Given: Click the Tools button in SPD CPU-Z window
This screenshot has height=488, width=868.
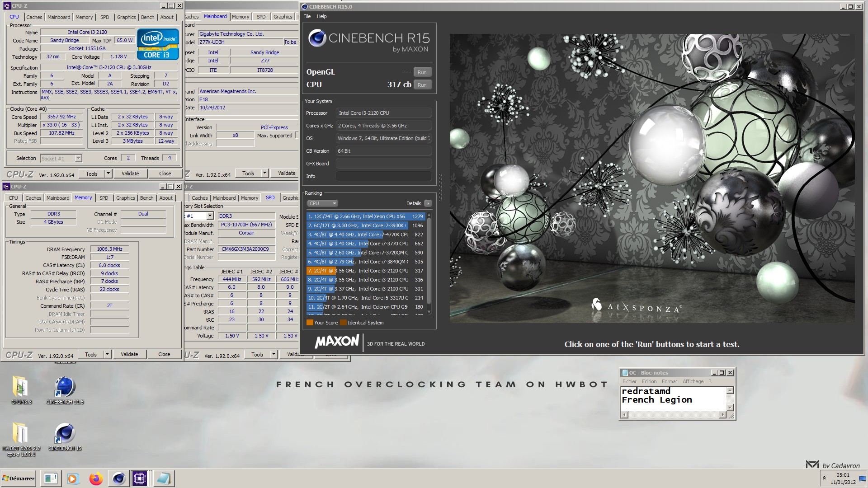Looking at the screenshot, I should 257,354.
